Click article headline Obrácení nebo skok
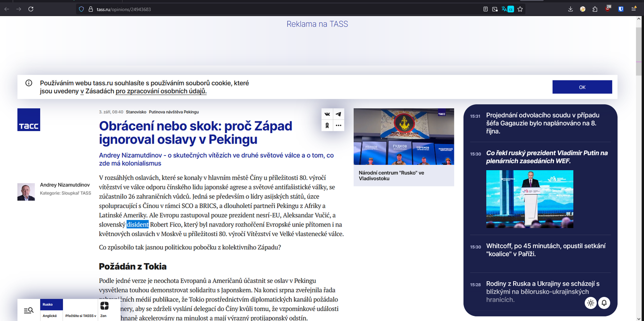 [196, 132]
